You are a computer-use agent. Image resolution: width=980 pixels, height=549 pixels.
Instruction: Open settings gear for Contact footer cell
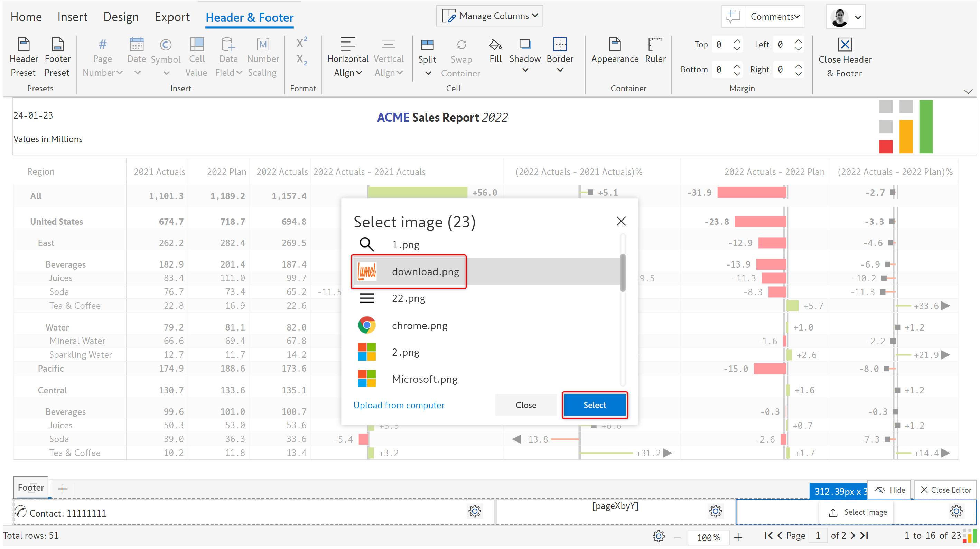(x=474, y=511)
